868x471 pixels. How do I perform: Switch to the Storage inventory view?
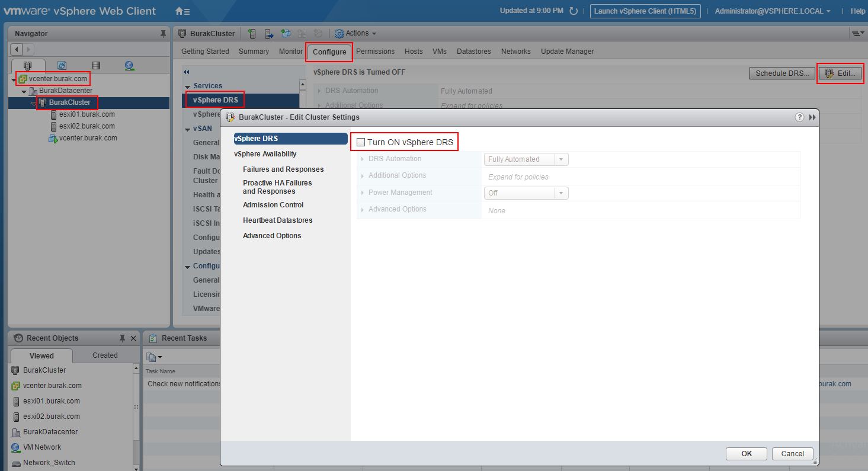96,66
